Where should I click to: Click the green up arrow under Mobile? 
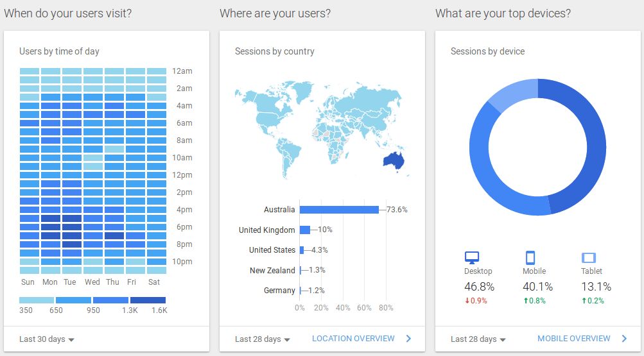525,301
